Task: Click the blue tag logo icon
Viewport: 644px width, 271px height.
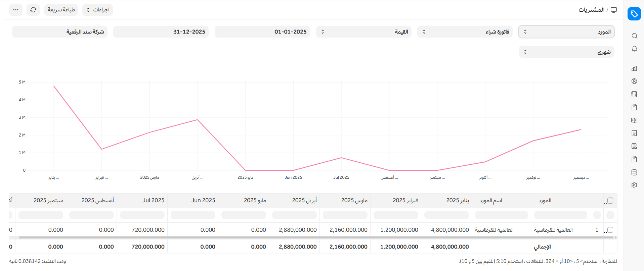Action: (634, 14)
